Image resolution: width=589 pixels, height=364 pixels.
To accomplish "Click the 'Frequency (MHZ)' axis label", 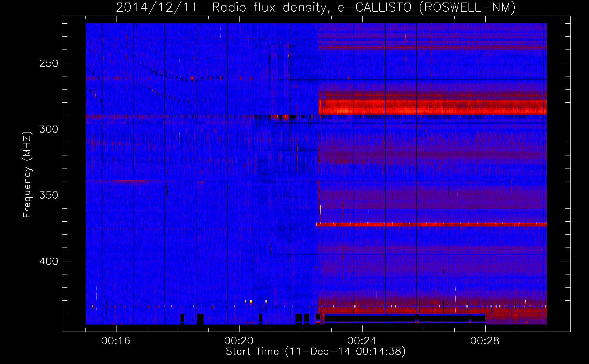I will [x=27, y=175].
